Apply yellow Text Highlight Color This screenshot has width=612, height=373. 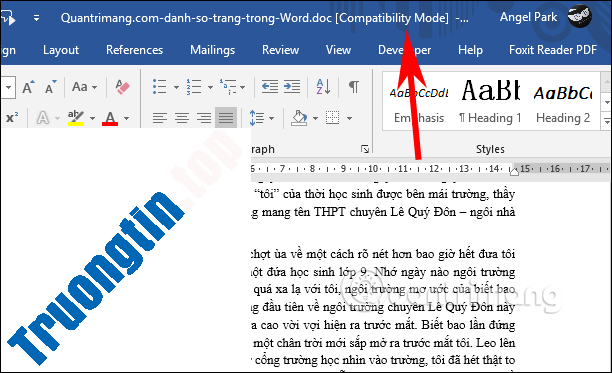point(76,117)
